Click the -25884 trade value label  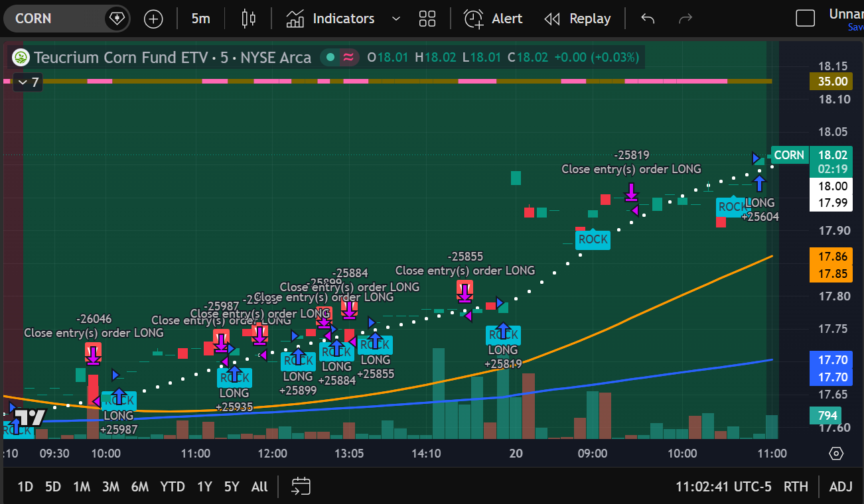click(350, 273)
